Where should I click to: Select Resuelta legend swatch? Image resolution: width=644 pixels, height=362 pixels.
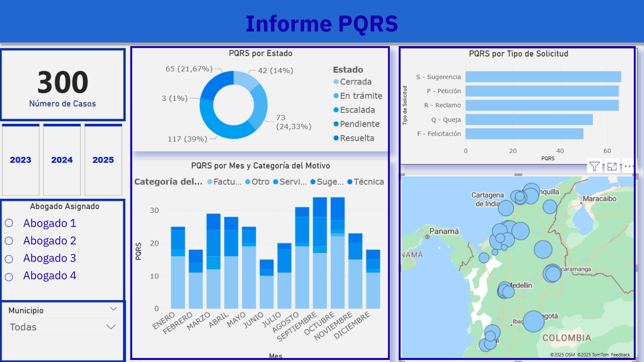coord(336,138)
